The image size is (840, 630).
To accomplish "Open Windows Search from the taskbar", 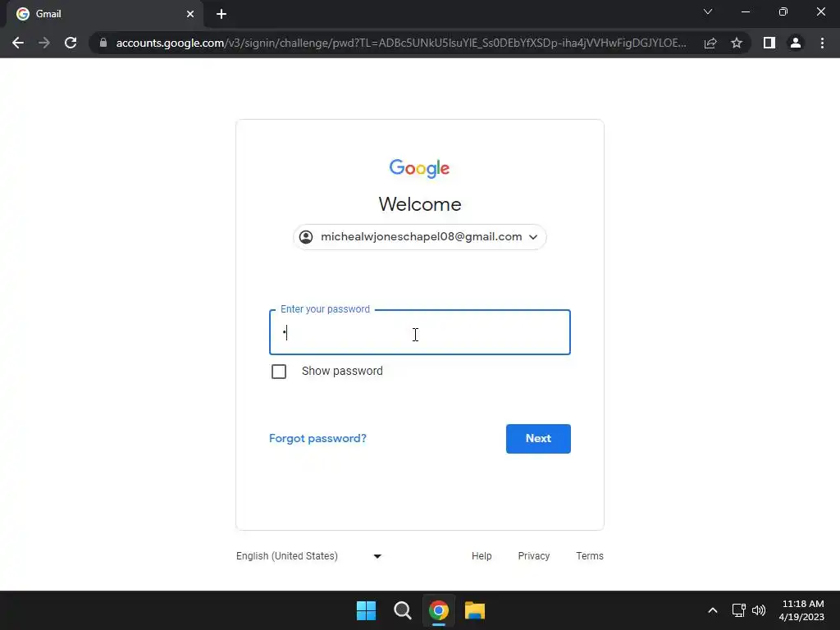I will (x=402, y=610).
